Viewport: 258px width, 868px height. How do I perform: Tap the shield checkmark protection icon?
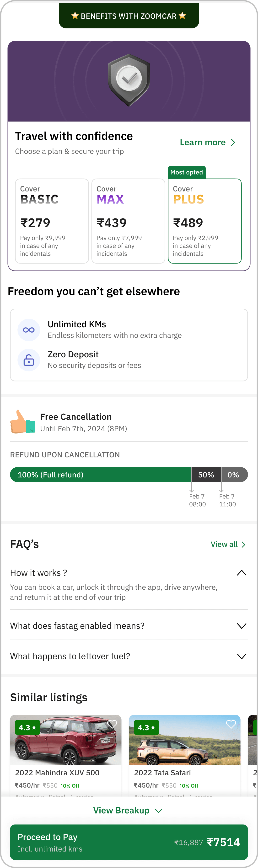(x=129, y=79)
